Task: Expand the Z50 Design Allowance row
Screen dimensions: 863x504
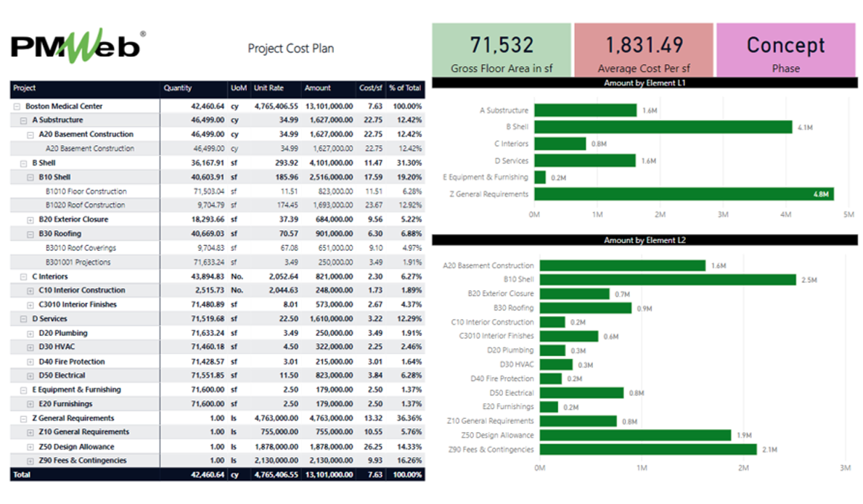Action: 30,447
